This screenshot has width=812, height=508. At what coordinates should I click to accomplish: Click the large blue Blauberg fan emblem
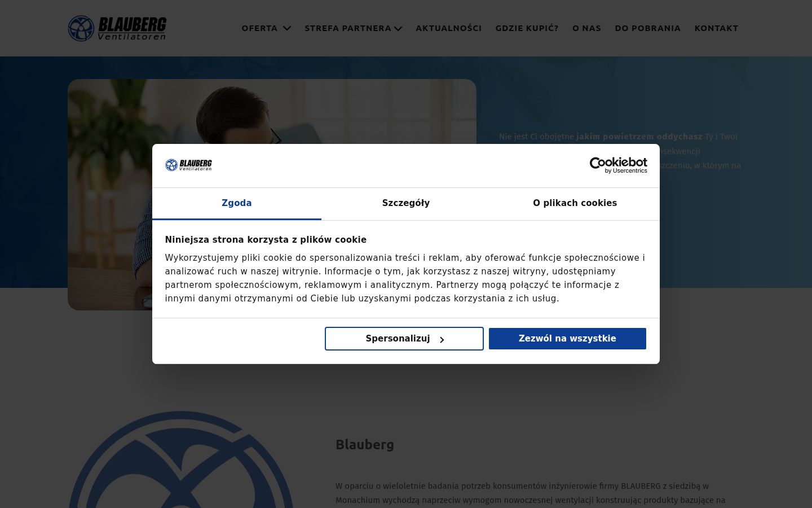point(180,459)
